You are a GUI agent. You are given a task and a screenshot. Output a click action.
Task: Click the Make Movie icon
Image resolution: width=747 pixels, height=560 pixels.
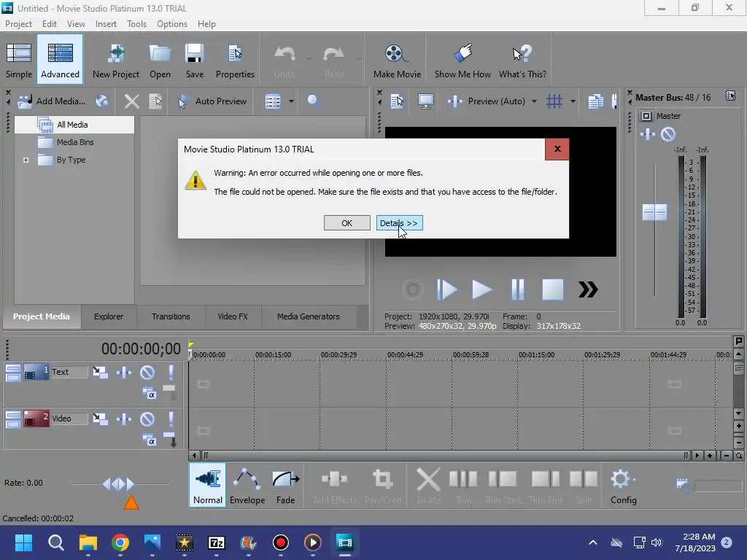click(397, 60)
